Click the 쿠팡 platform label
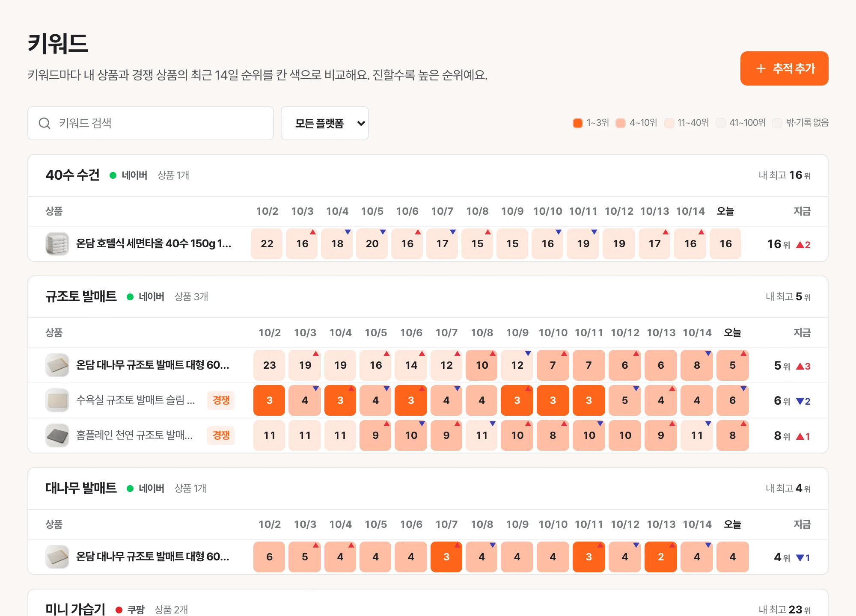Screen dimensions: 856x616 click(136, 610)
